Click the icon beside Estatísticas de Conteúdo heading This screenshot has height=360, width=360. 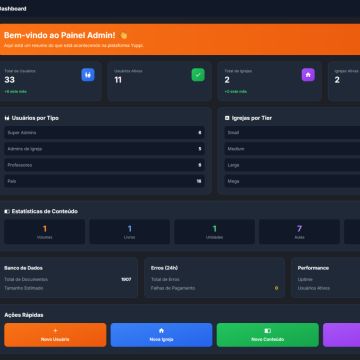pos(7,211)
